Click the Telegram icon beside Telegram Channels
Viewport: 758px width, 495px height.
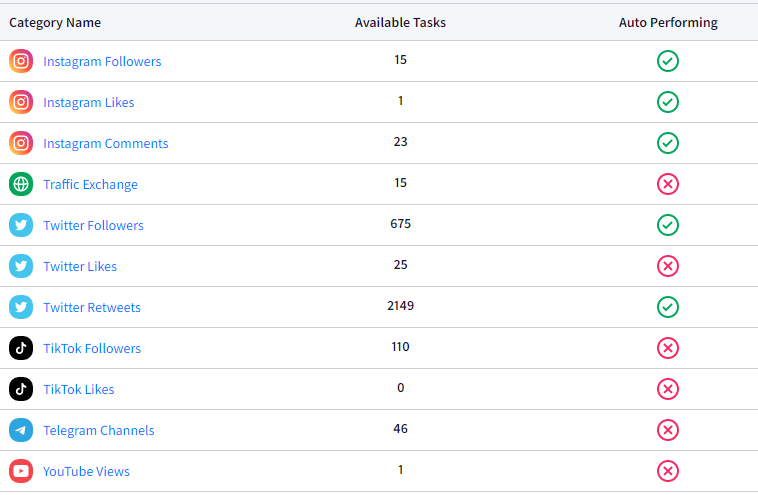[x=21, y=430]
